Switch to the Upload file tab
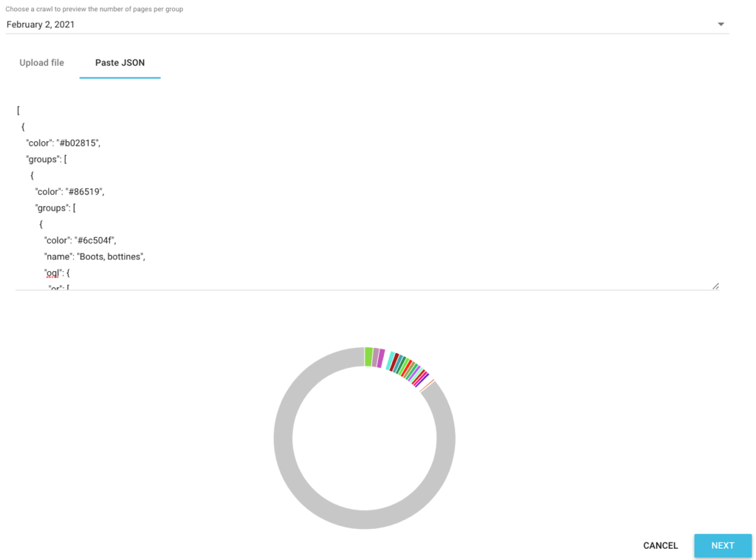 point(41,63)
